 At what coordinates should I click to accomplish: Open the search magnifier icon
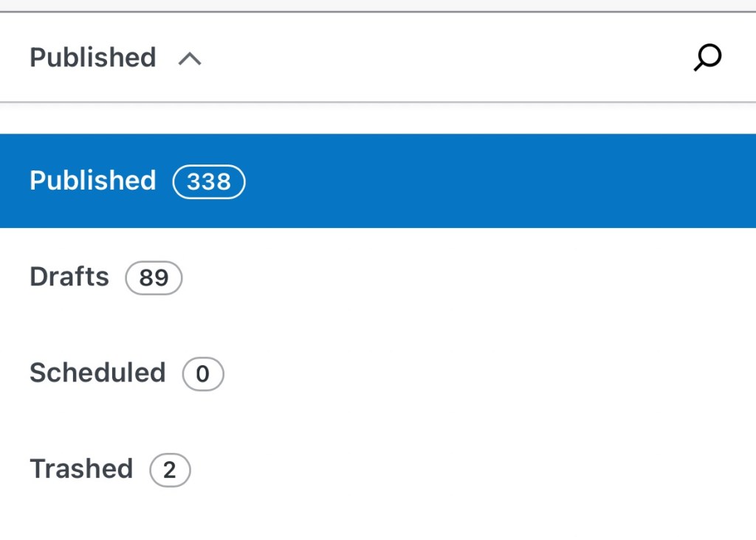(x=707, y=58)
